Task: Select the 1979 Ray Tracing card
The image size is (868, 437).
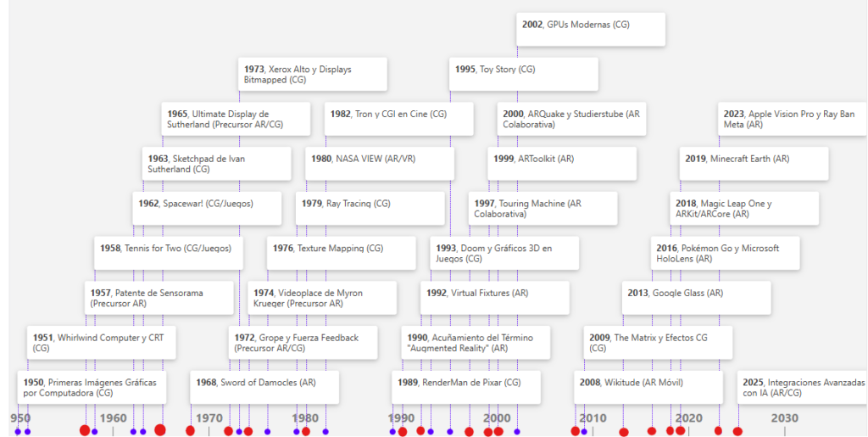Action: (x=370, y=208)
